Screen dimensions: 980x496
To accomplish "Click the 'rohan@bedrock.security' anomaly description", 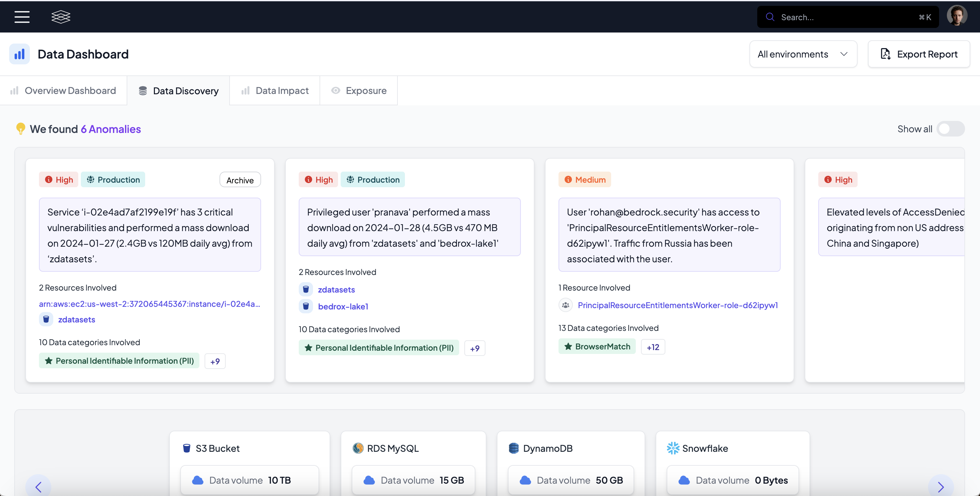I will [669, 234].
